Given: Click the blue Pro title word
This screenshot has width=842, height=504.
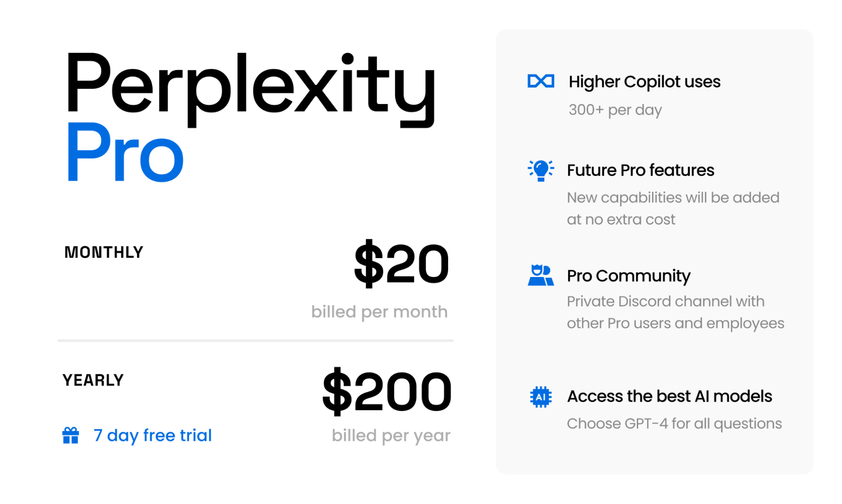Looking at the screenshot, I should coord(125,153).
